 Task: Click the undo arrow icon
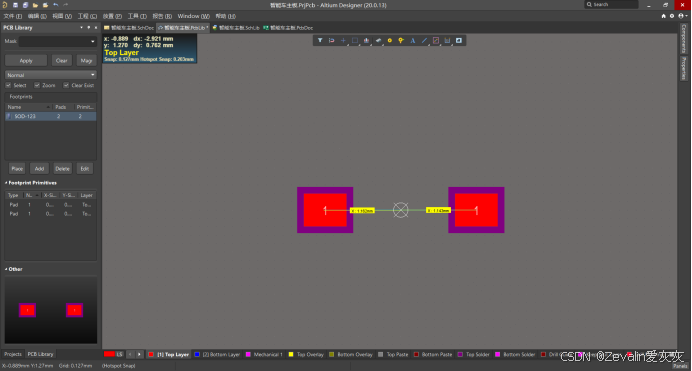coord(56,5)
